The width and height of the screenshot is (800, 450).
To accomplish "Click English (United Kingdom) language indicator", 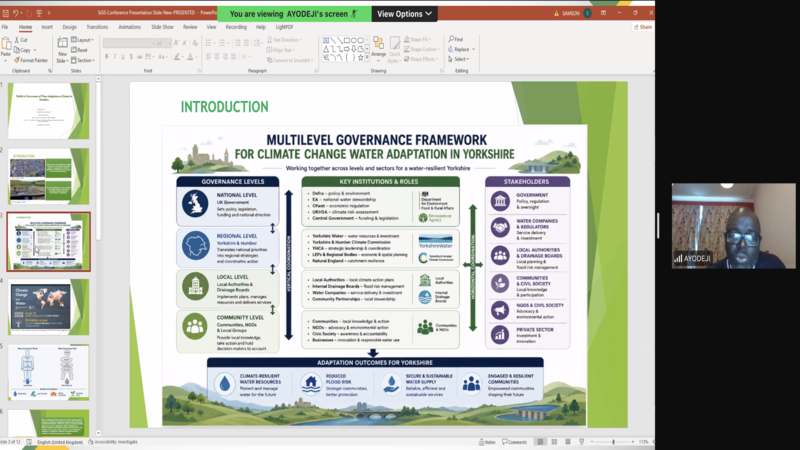I will (x=60, y=442).
